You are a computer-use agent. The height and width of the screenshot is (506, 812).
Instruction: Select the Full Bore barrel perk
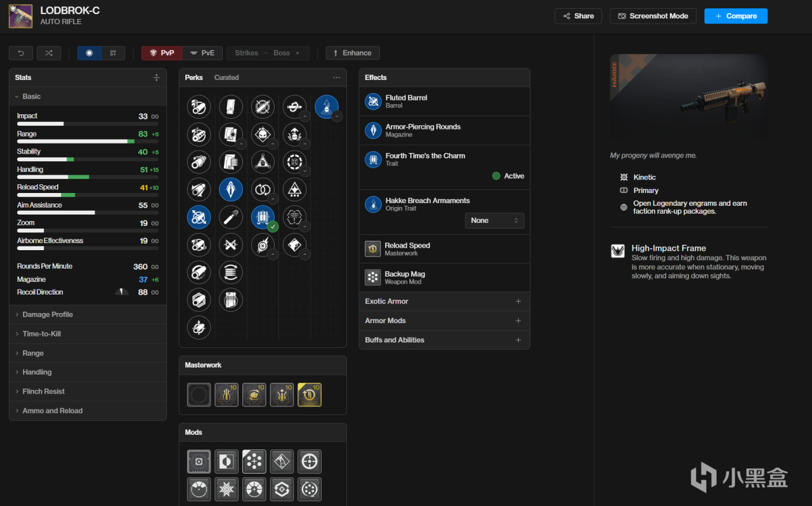199,244
